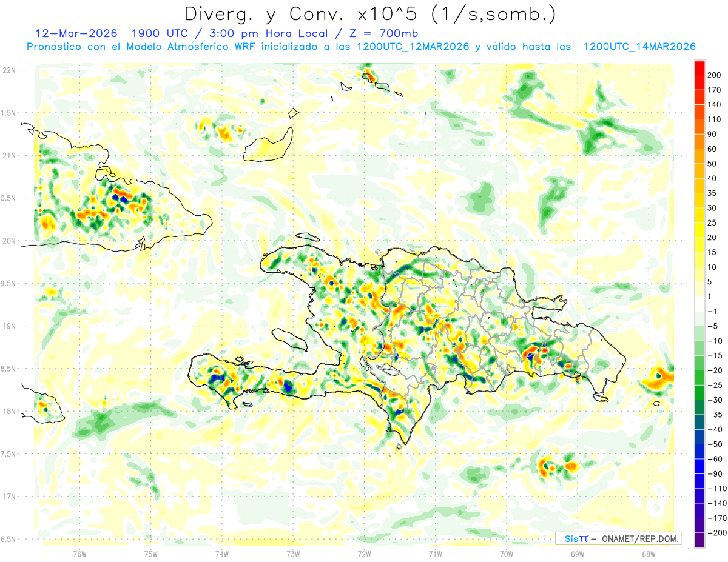Click the '-170' value on the color scale
The height and width of the screenshot is (562, 728).
(717, 518)
